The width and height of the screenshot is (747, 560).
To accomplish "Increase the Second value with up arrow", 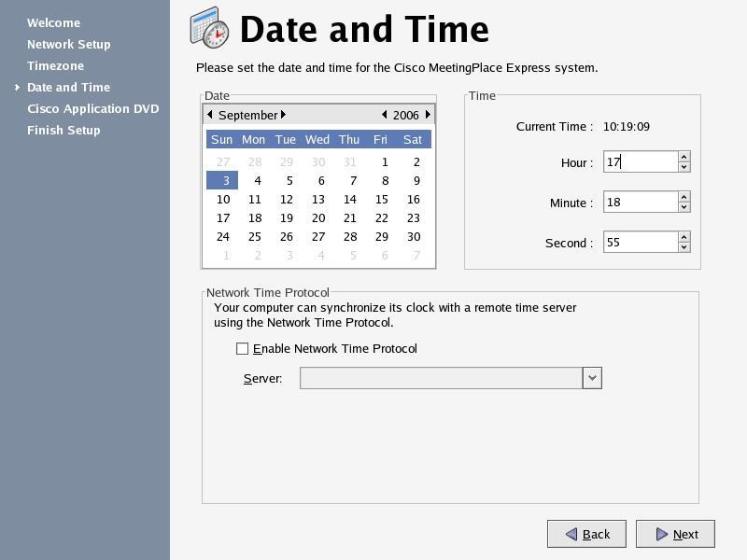I will point(684,237).
